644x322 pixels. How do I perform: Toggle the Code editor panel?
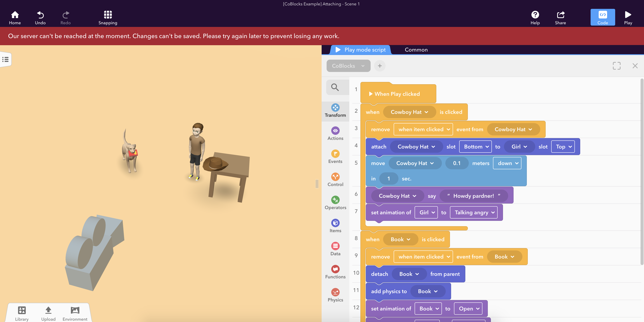coord(603,17)
